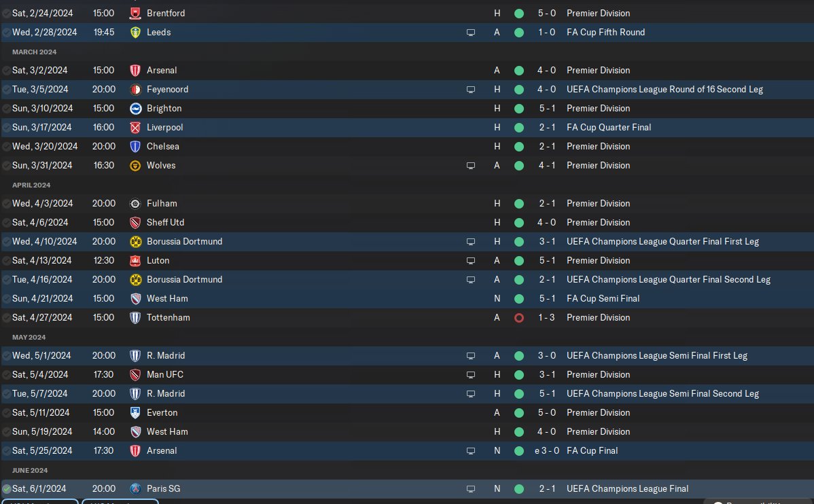This screenshot has height=504, width=814.
Task: Click the Brentford club badge
Action: (x=135, y=14)
